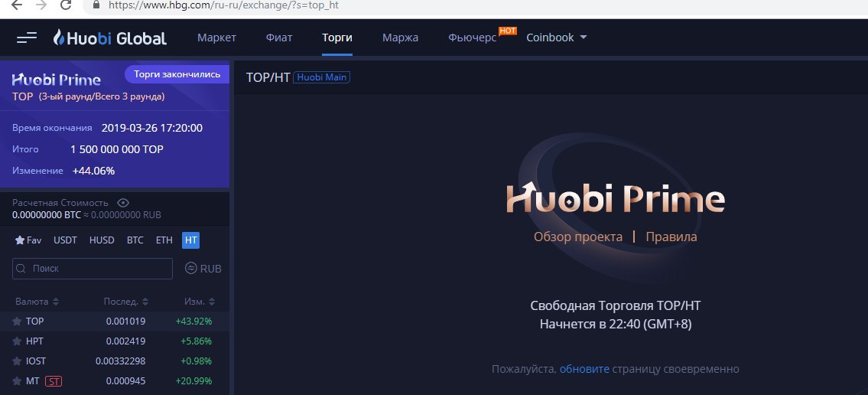Open the Маркет menu item

coord(216,38)
